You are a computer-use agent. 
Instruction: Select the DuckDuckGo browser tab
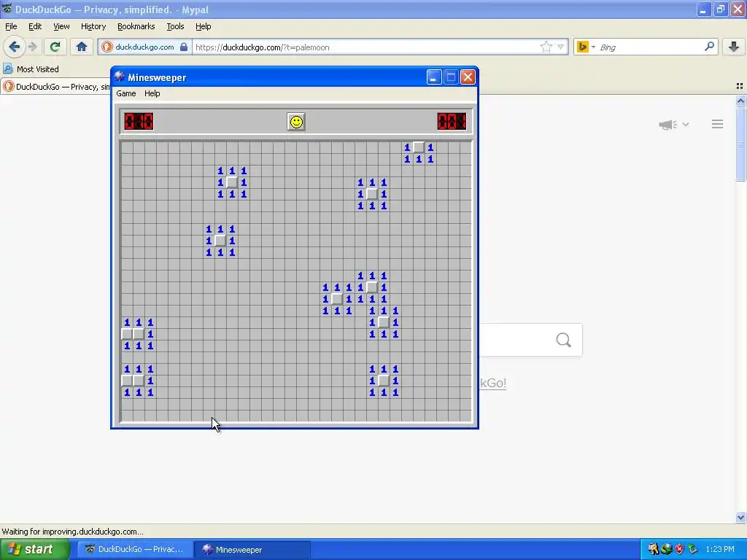pos(55,87)
